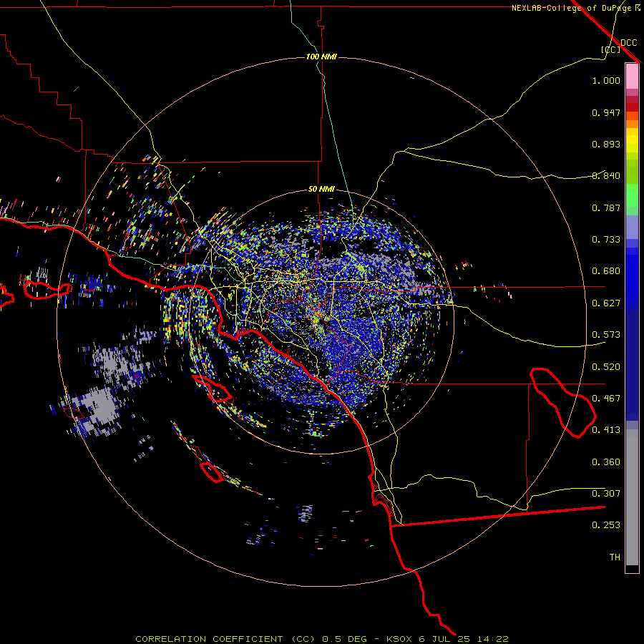This screenshot has width=644, height=644.
Task: Select the 0.787 scale value
Action: coord(606,208)
